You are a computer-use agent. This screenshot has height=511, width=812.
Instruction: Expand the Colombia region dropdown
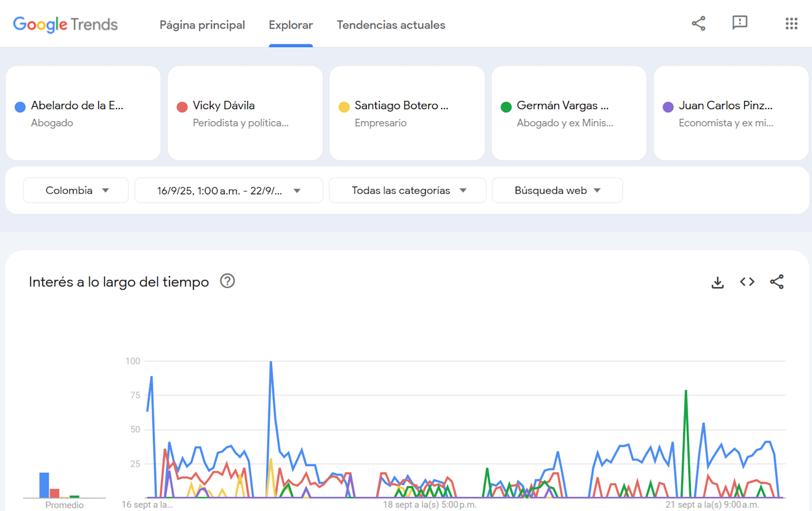pos(76,190)
